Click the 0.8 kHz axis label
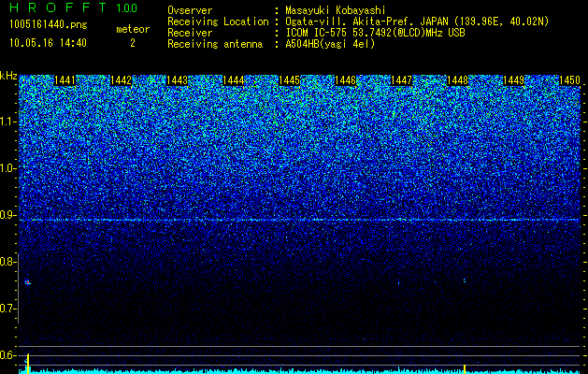 7,262
